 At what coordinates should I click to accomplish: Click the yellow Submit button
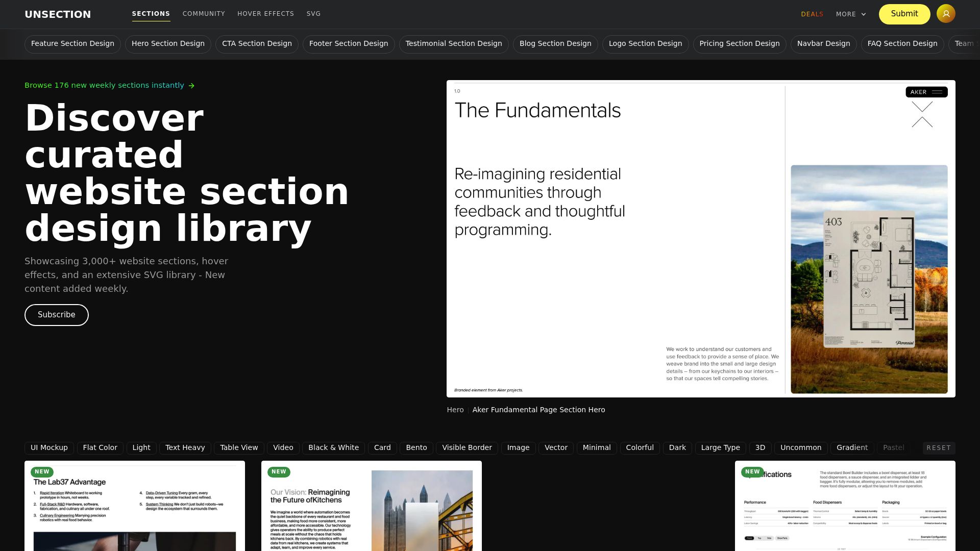904,14
